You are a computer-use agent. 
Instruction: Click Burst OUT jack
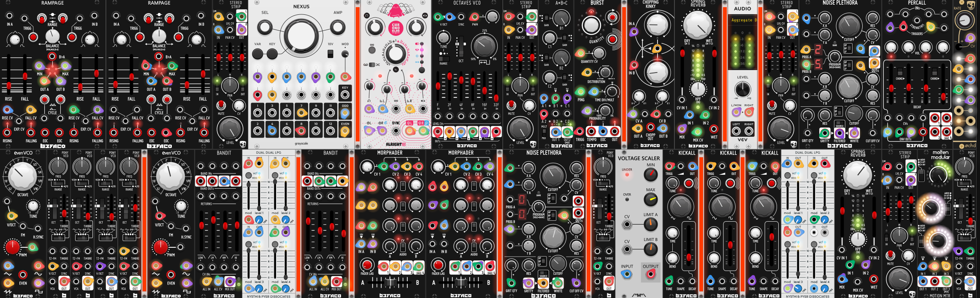pyautogui.click(x=615, y=132)
